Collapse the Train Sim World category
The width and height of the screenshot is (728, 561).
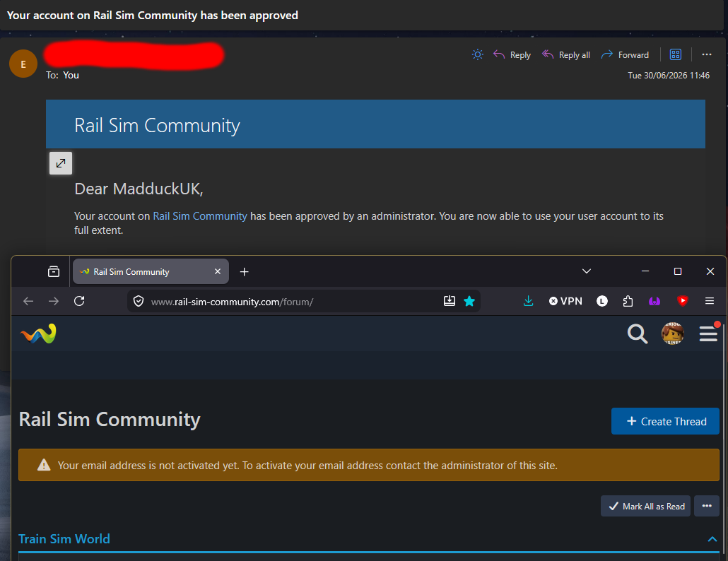pos(712,539)
